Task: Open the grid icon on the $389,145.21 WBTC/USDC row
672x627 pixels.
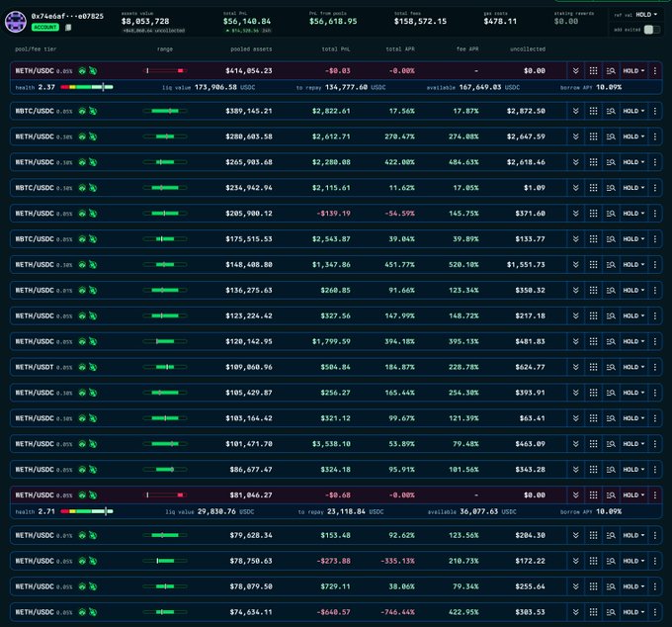Action: pos(593,111)
